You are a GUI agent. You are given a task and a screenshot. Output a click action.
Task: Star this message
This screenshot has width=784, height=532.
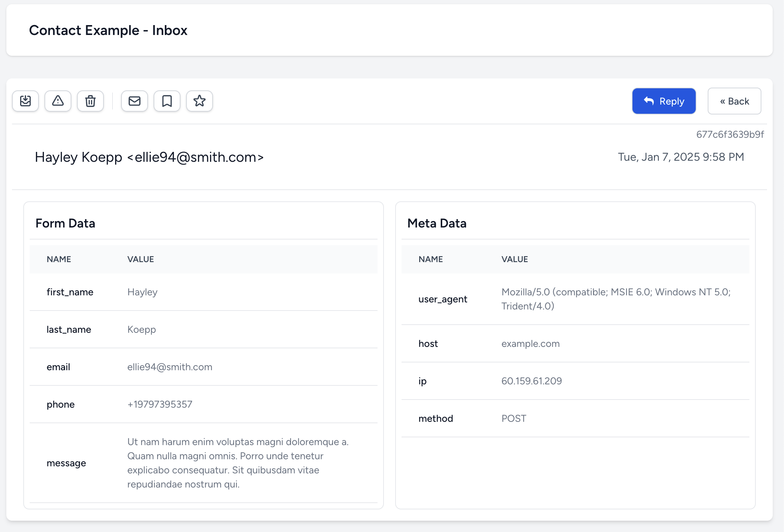(x=200, y=101)
